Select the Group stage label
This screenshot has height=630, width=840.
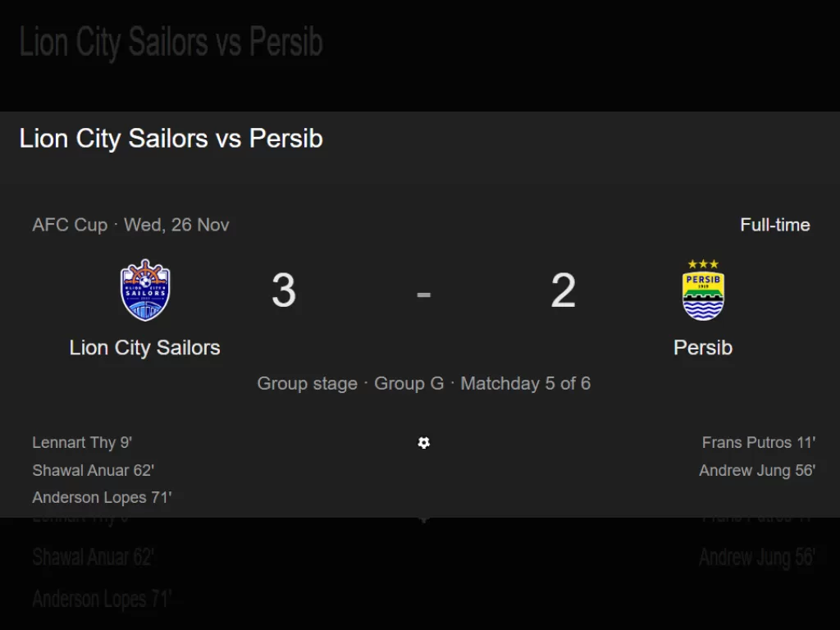pos(308,384)
